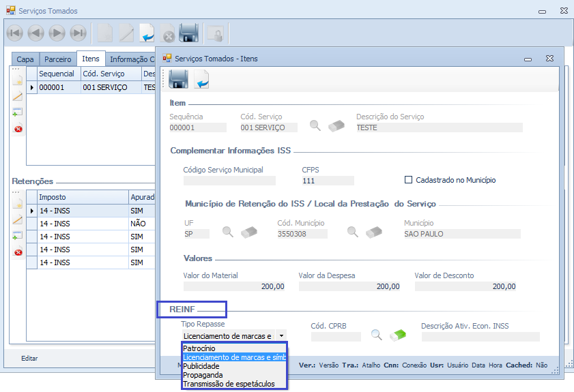The height and width of the screenshot is (392, 574).
Task: Click the red delete icon in Retenções panel
Action: (x=18, y=252)
